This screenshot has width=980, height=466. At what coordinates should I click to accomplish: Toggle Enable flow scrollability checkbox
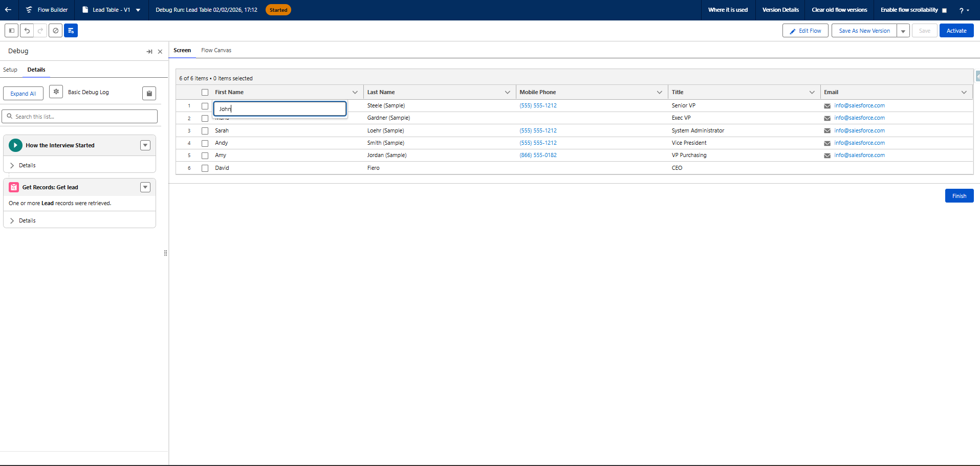944,10
